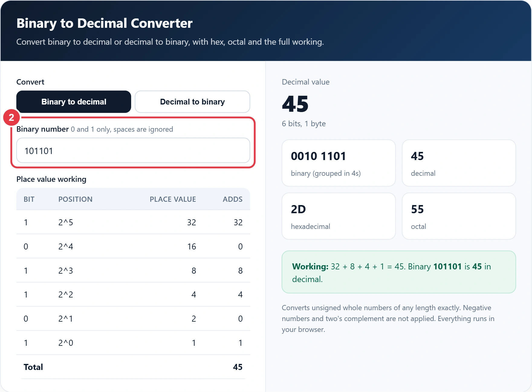532x392 pixels.
Task: Click the 'hexadecimal' caption
Action: 310,227
